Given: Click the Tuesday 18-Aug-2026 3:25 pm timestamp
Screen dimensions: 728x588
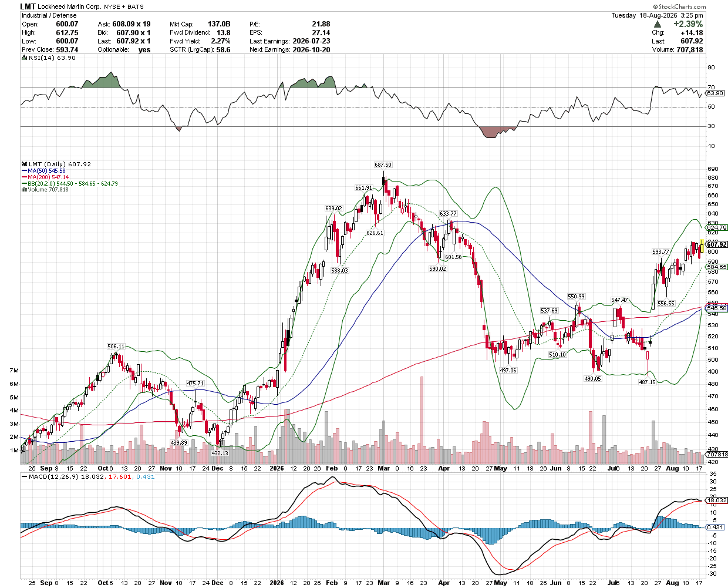Looking at the screenshot, I should [x=658, y=15].
